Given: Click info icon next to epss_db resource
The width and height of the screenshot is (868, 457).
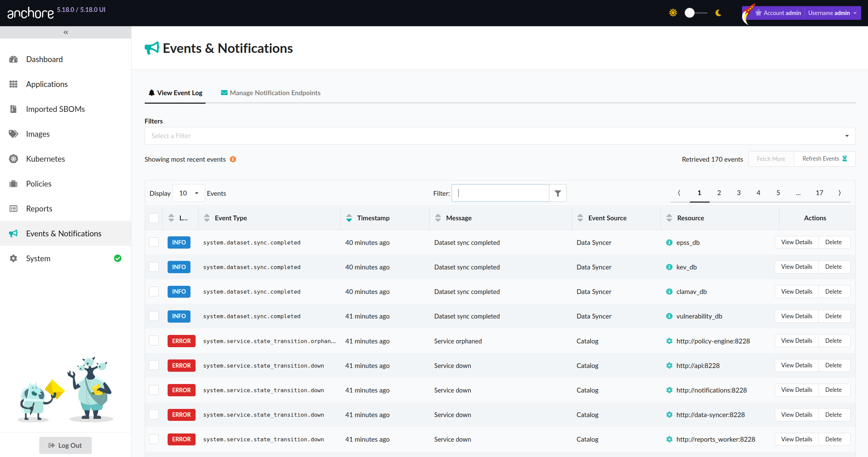Looking at the screenshot, I should coord(669,242).
